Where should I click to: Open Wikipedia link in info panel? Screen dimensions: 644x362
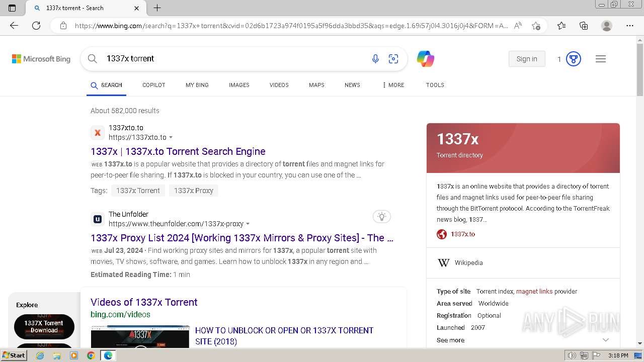click(x=469, y=262)
